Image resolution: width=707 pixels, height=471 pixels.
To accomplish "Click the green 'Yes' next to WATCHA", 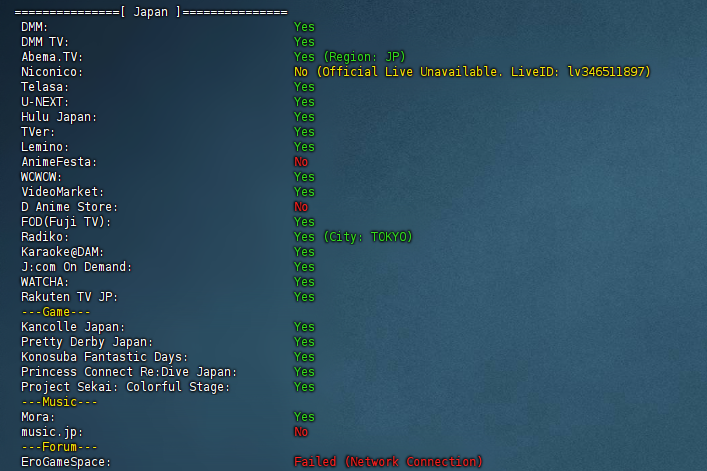I will (304, 282).
